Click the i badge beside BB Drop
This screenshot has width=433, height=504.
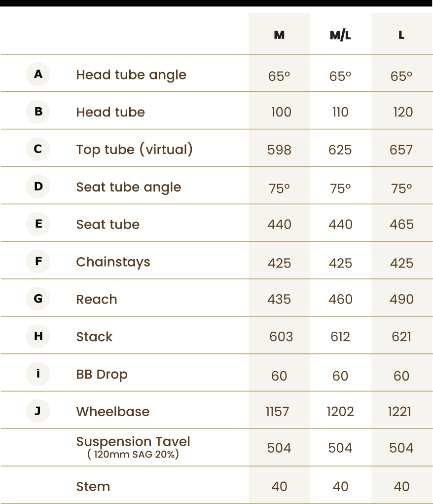click(x=38, y=374)
